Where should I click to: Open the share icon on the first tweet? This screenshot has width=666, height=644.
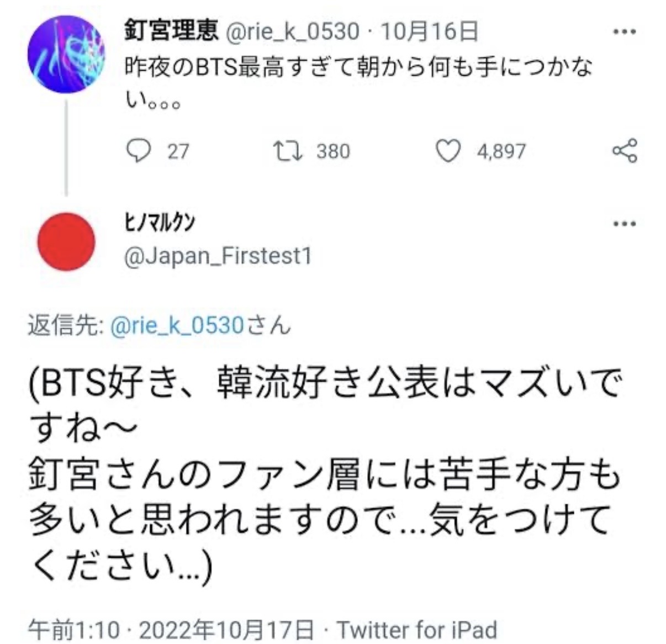pos(625,151)
